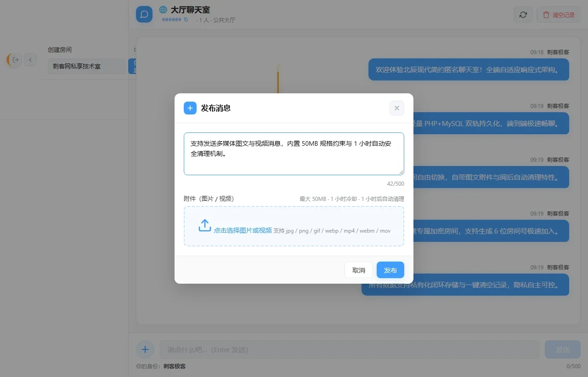Click the 刺客网私享技术室 room name field

(86, 66)
